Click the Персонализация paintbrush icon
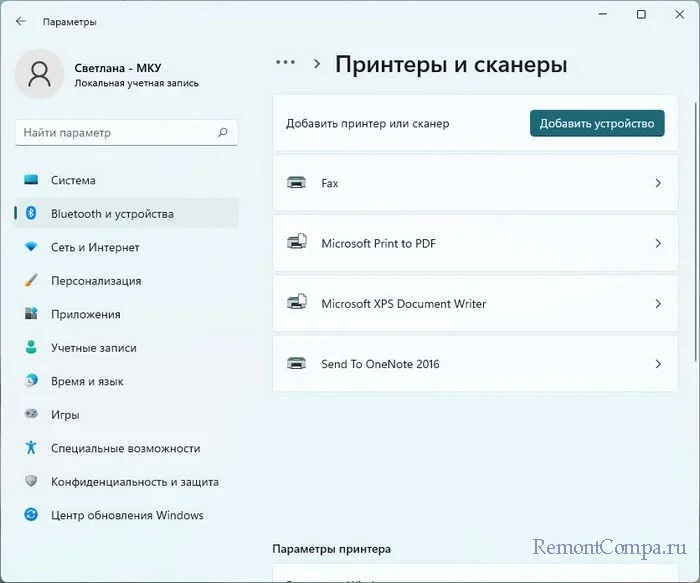The image size is (700, 583). [x=31, y=281]
